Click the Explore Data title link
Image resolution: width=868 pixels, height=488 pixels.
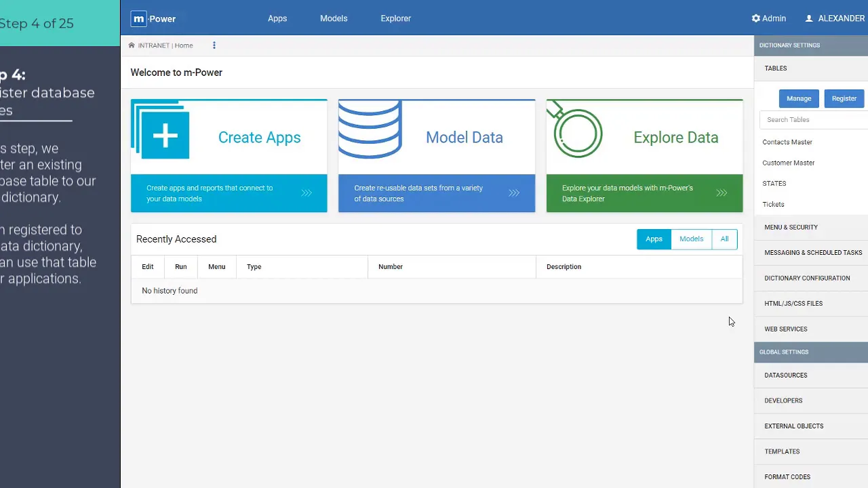tap(676, 138)
